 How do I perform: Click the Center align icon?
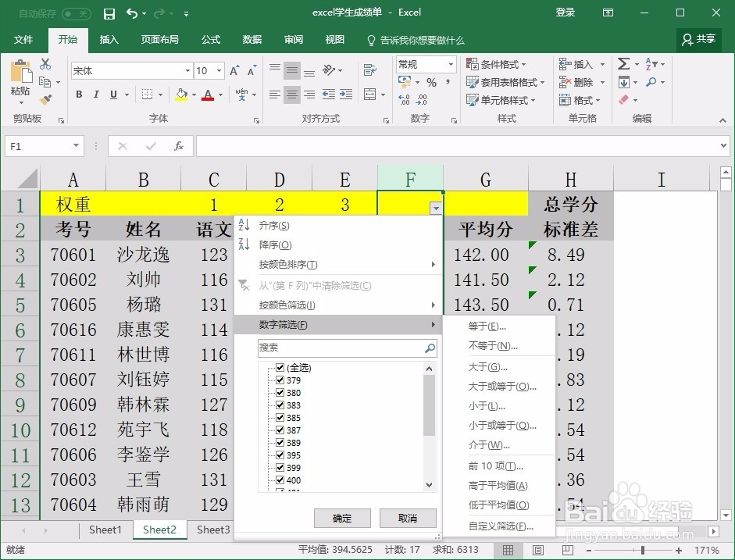click(292, 95)
